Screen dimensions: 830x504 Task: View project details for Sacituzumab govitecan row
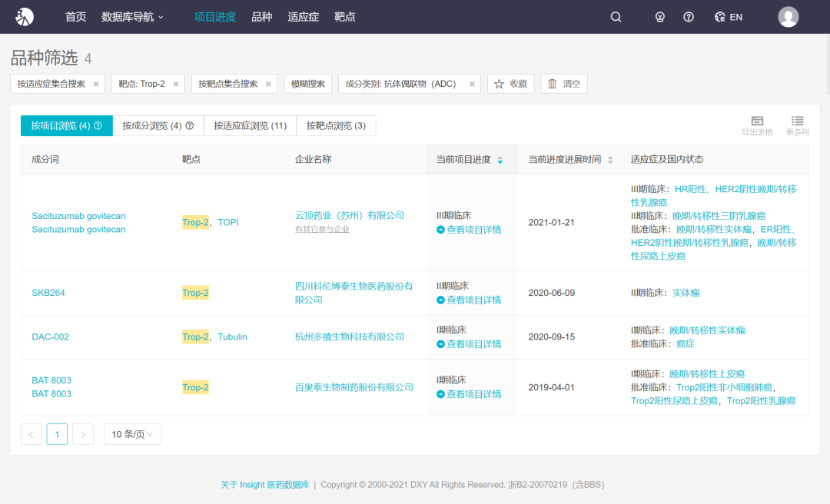(469, 230)
